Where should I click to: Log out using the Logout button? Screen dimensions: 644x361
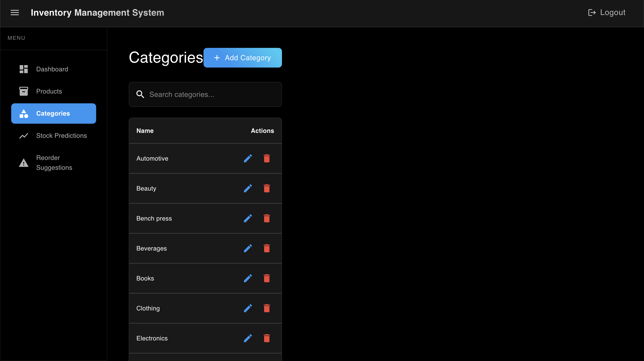[x=607, y=13]
